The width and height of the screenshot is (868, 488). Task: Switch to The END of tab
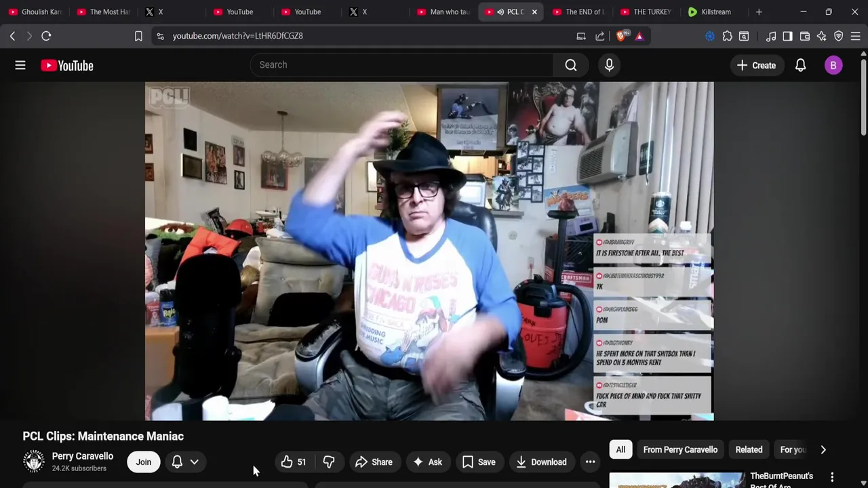point(579,12)
